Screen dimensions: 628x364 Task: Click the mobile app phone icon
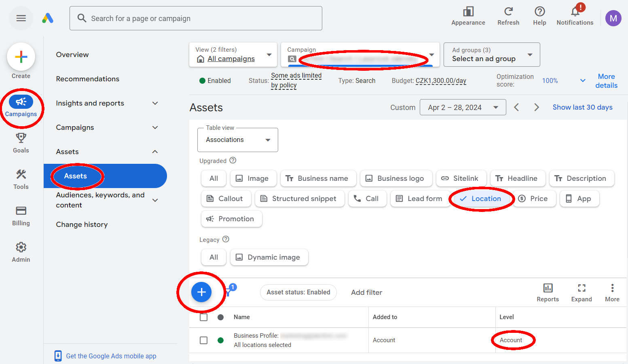58,356
